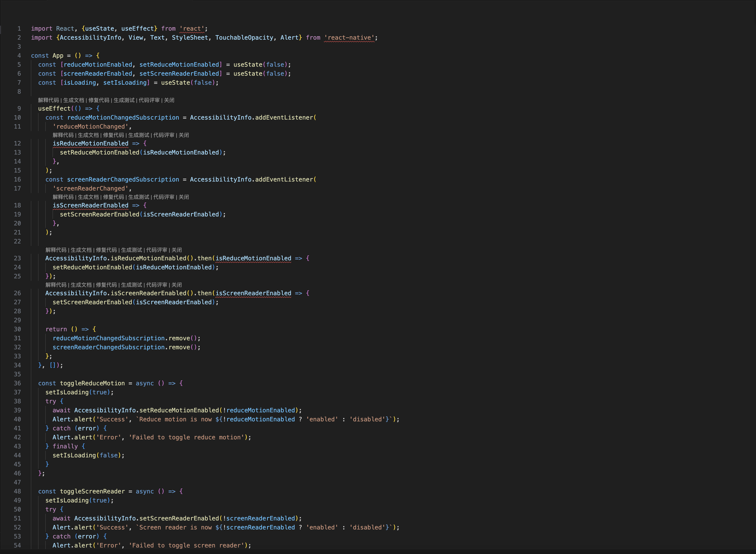The image size is (756, 554).
Task: Click 关闭 above line 18 isScreenReaderEnabled callback
Action: point(183,197)
